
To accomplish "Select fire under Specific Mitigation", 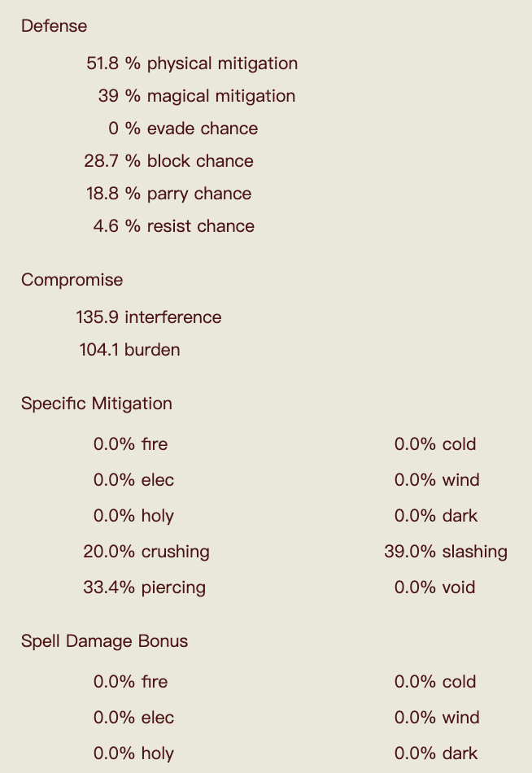I will coord(131,444).
